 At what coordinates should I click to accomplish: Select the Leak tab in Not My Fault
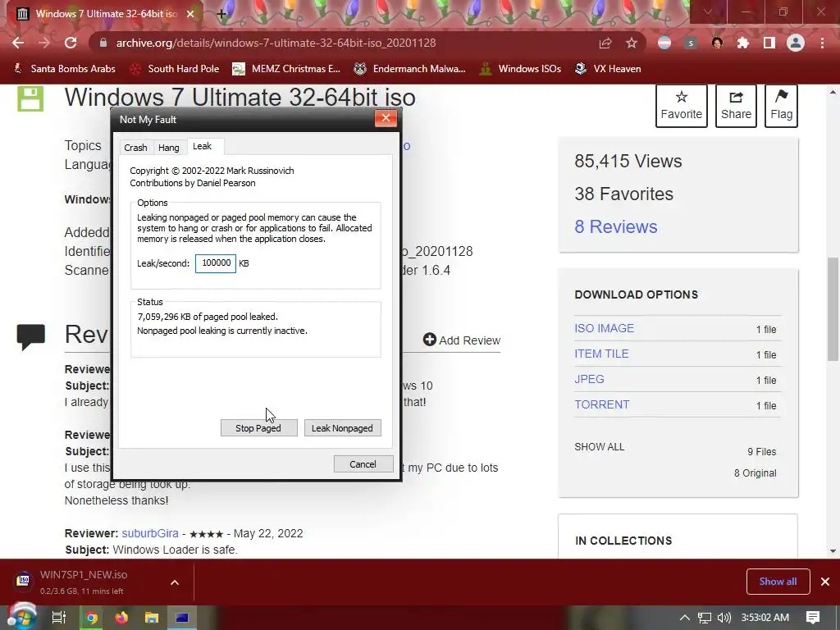pos(203,146)
